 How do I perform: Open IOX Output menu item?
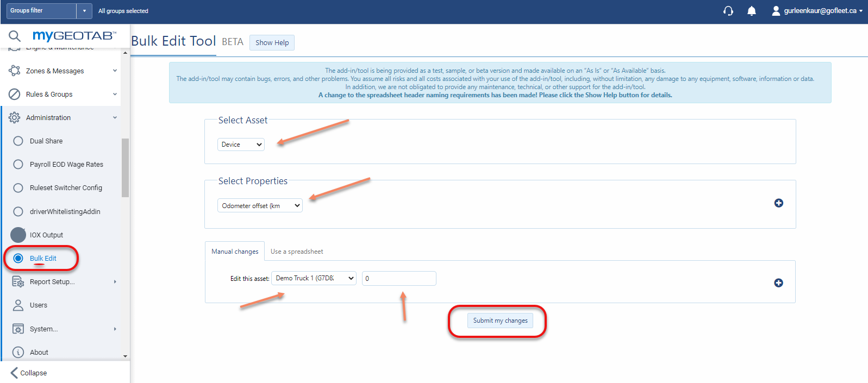pyautogui.click(x=46, y=235)
